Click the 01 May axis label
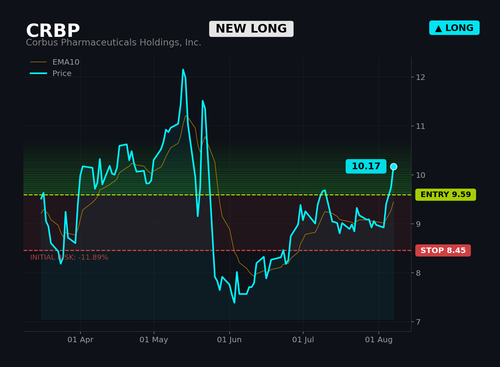Screen dimensions: 500x367 click(x=154, y=340)
